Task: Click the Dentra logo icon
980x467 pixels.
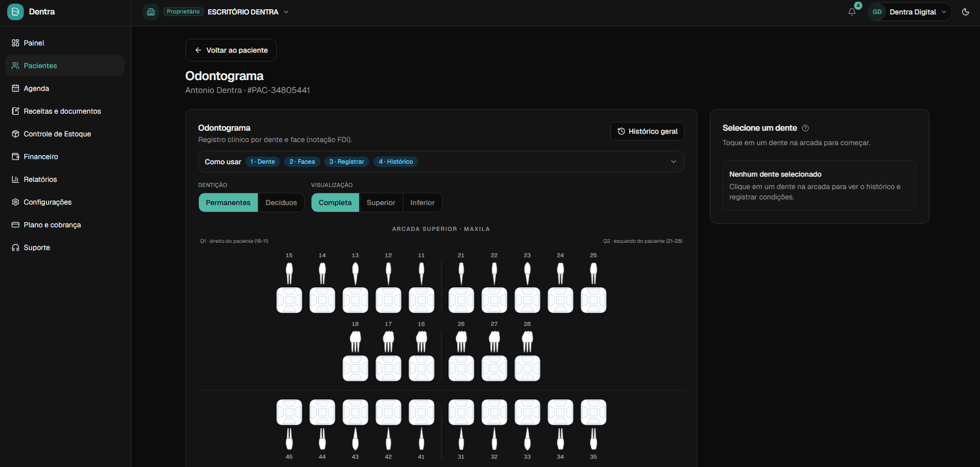Action: pos(15,11)
